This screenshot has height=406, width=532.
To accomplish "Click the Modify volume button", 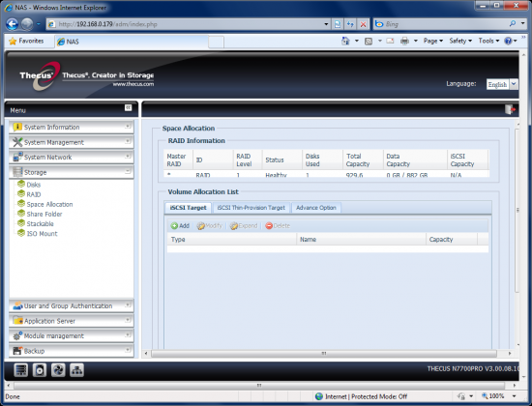I will click(x=210, y=226).
